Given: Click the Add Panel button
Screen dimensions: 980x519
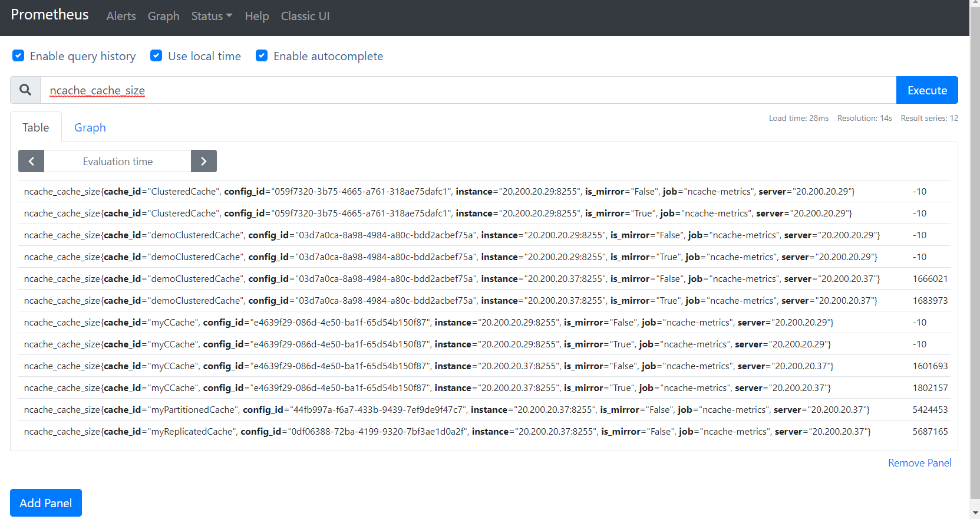Looking at the screenshot, I should [x=46, y=502].
